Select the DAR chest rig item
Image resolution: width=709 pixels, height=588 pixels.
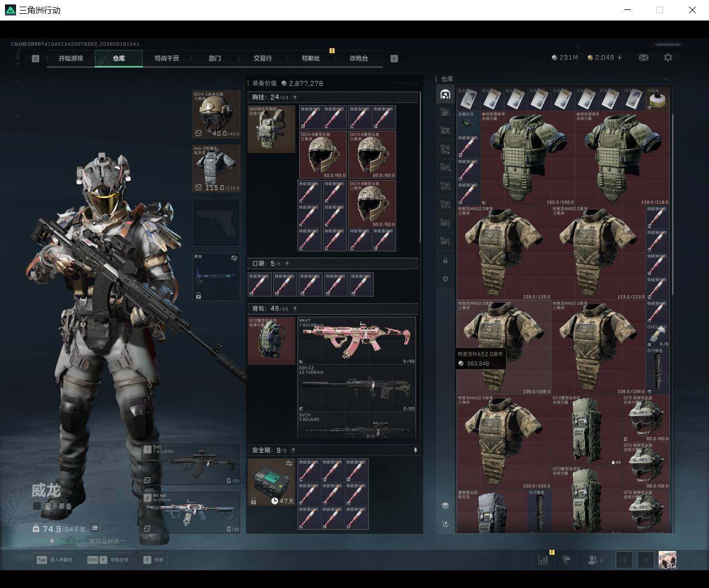pyautogui.click(x=271, y=129)
